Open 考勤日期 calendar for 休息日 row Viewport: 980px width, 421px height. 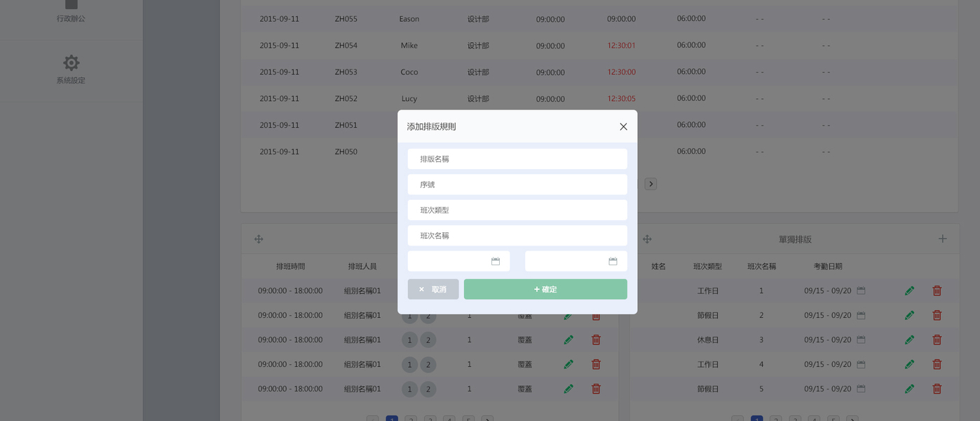(861, 340)
